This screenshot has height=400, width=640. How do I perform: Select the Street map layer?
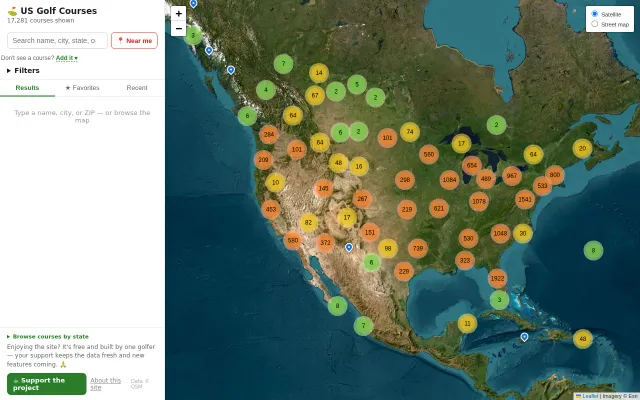coord(595,24)
